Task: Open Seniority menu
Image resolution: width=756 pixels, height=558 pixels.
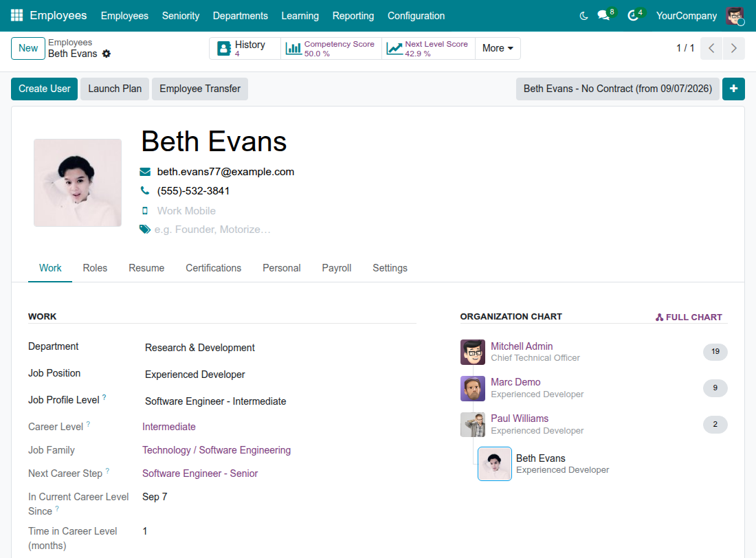Action: point(181,16)
